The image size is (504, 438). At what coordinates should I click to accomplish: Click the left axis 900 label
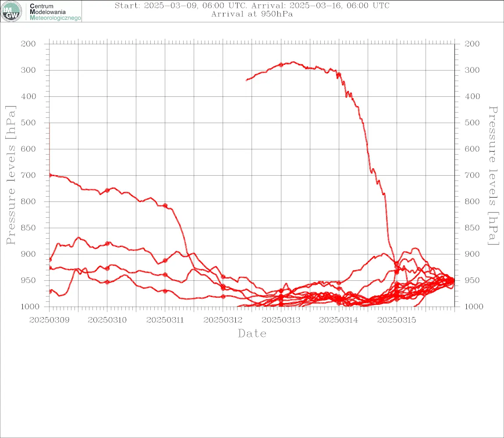click(28, 254)
